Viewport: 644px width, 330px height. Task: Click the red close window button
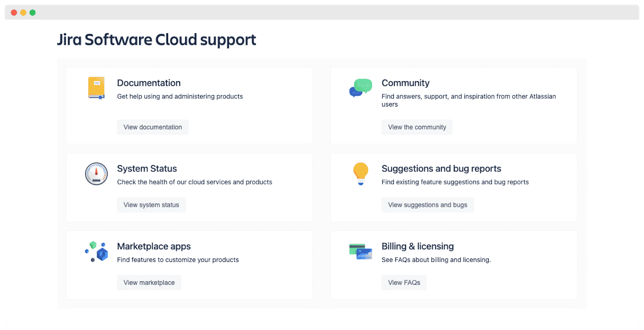tap(14, 13)
